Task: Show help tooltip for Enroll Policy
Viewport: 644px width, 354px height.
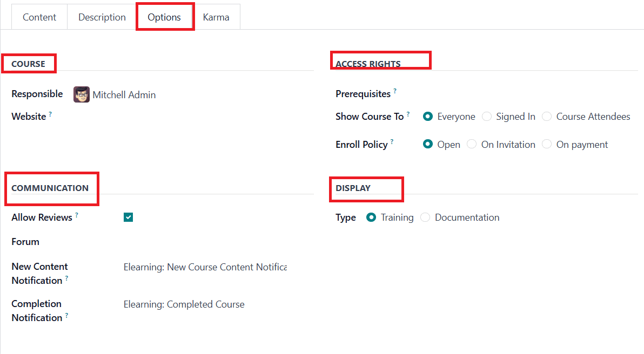Action: (392, 142)
